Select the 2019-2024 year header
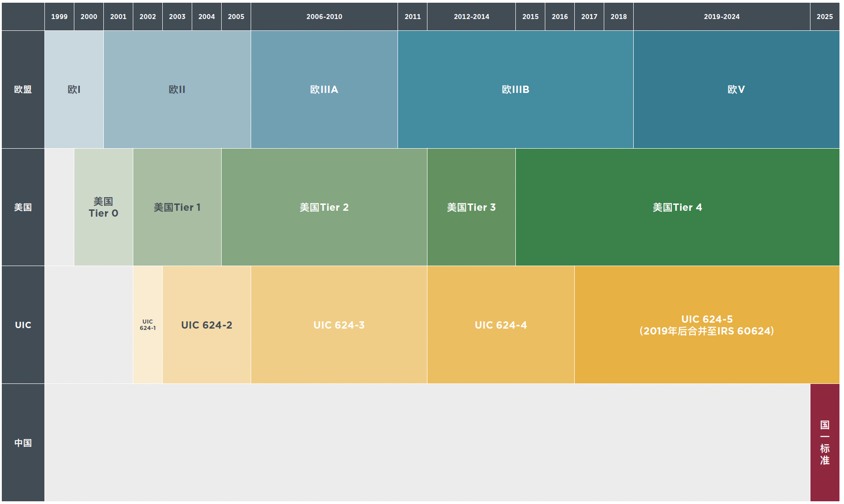Viewport: 844px width, 504px height. click(x=722, y=17)
